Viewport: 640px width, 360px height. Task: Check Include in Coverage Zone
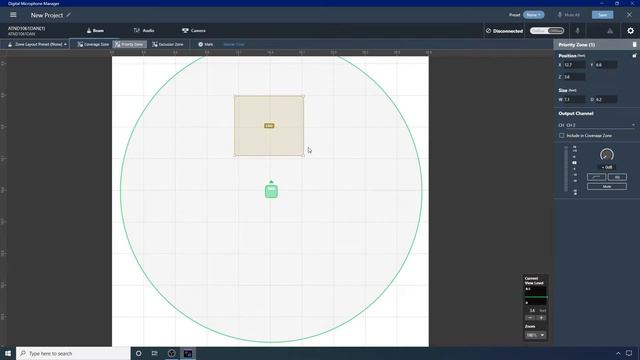tap(562, 136)
